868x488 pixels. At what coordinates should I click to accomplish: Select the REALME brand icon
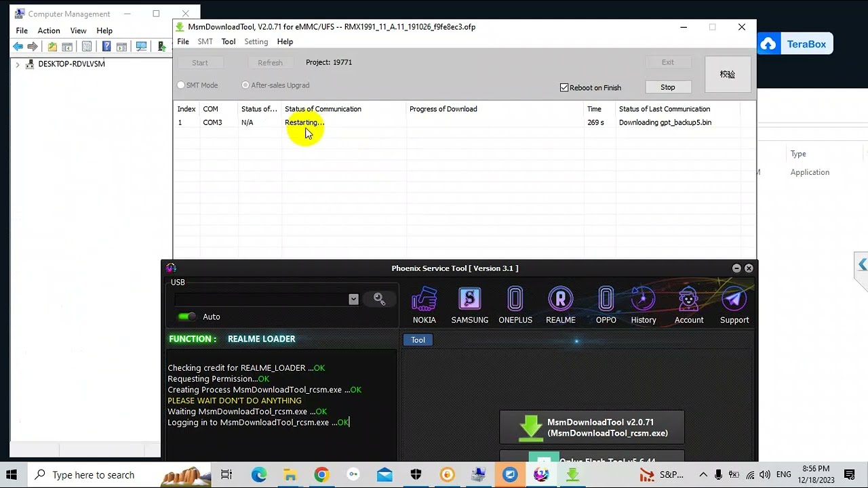pyautogui.click(x=560, y=306)
